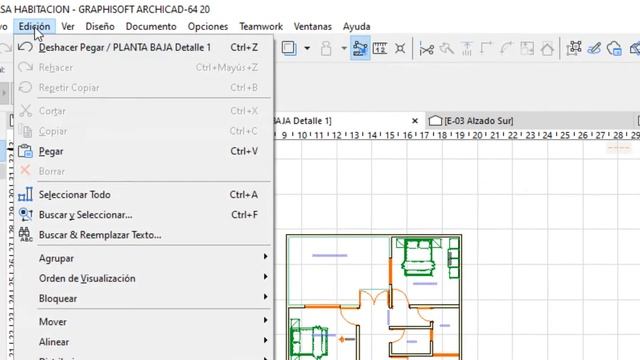Open the Ventanas menu

click(313, 27)
